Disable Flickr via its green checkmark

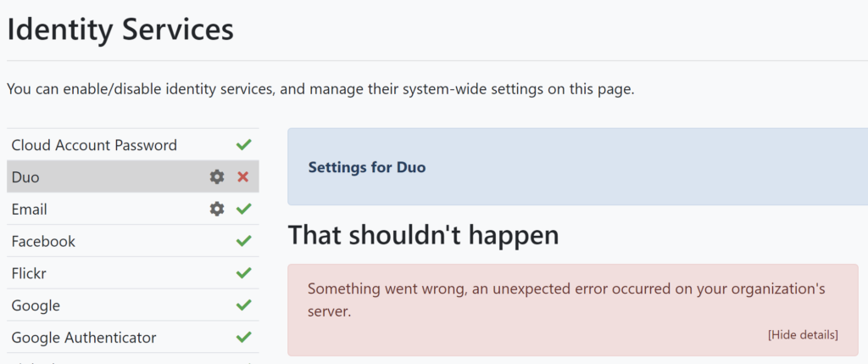coord(243,273)
